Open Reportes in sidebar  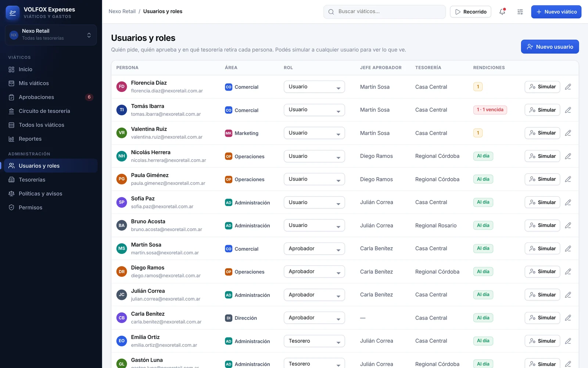[x=51, y=139]
